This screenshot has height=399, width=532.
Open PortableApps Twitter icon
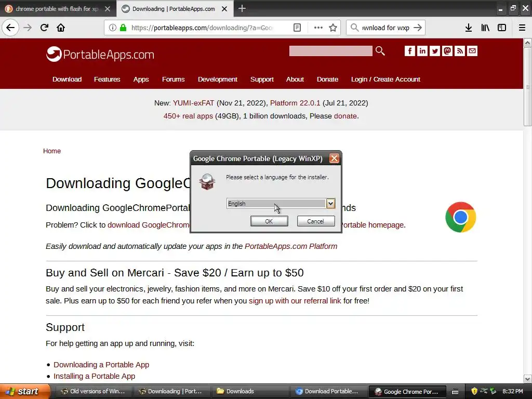pyautogui.click(x=435, y=51)
